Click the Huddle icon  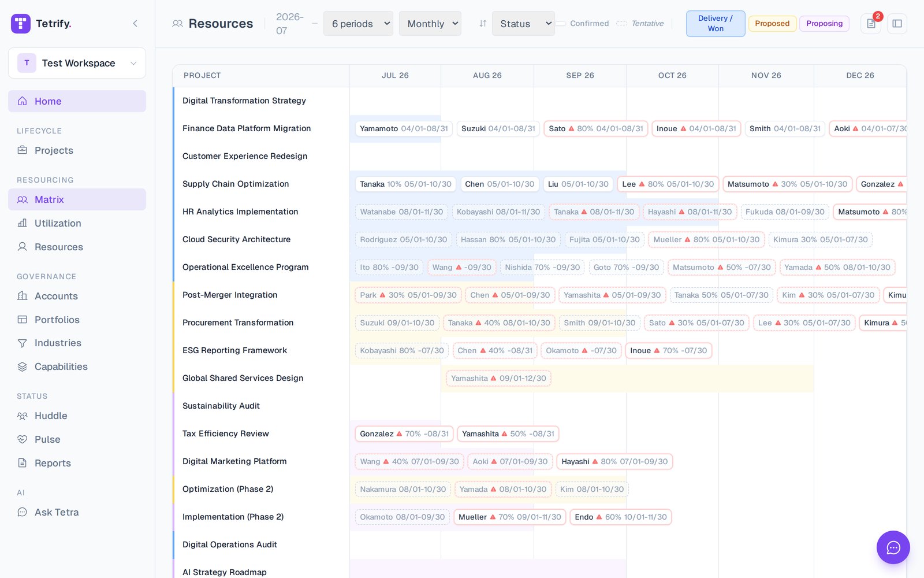[23, 416]
